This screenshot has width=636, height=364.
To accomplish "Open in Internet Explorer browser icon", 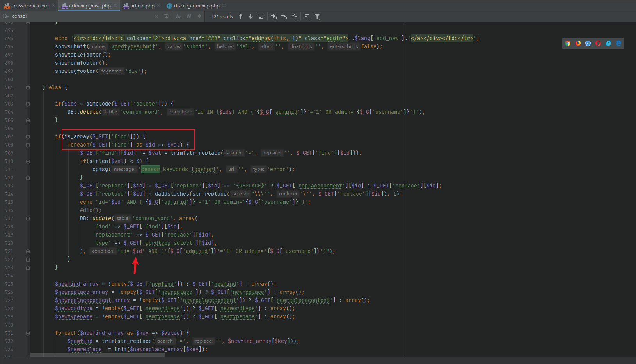I will pyautogui.click(x=608, y=43).
